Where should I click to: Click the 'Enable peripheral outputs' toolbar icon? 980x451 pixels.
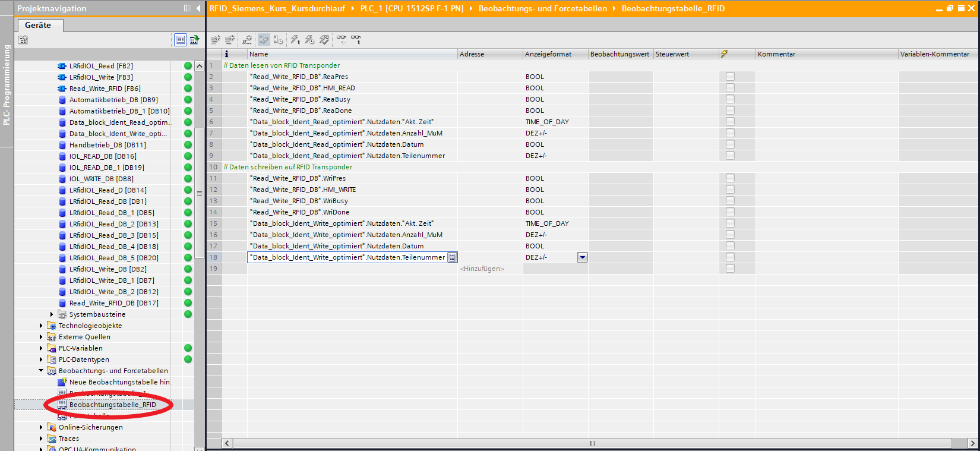(324, 39)
